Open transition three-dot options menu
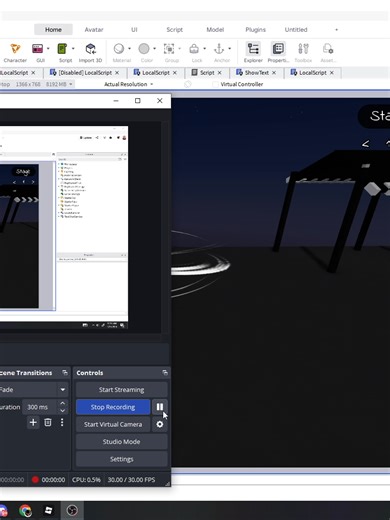The image size is (390, 520). coord(62,423)
